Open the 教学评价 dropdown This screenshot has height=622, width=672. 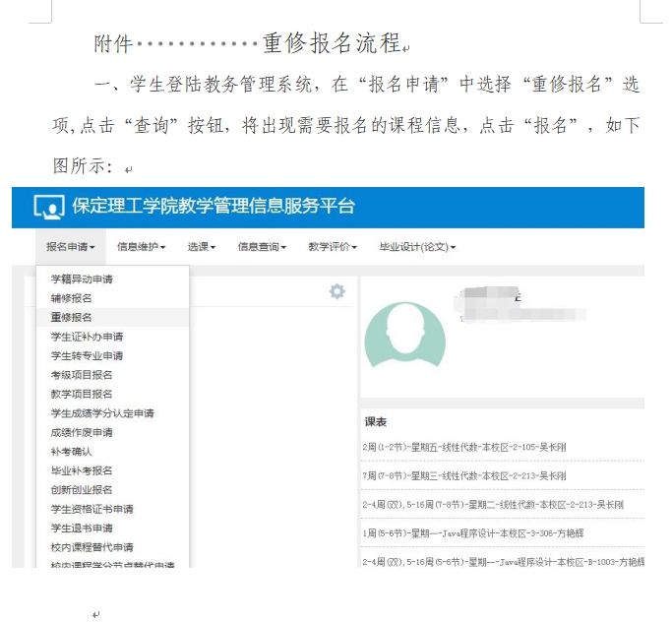[333, 247]
